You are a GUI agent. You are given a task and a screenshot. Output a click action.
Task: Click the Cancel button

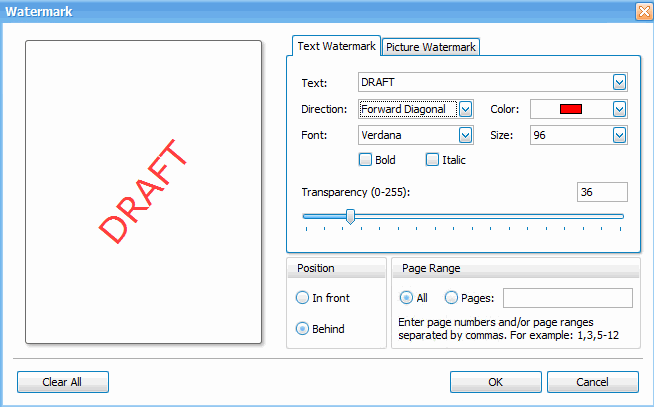coord(592,382)
